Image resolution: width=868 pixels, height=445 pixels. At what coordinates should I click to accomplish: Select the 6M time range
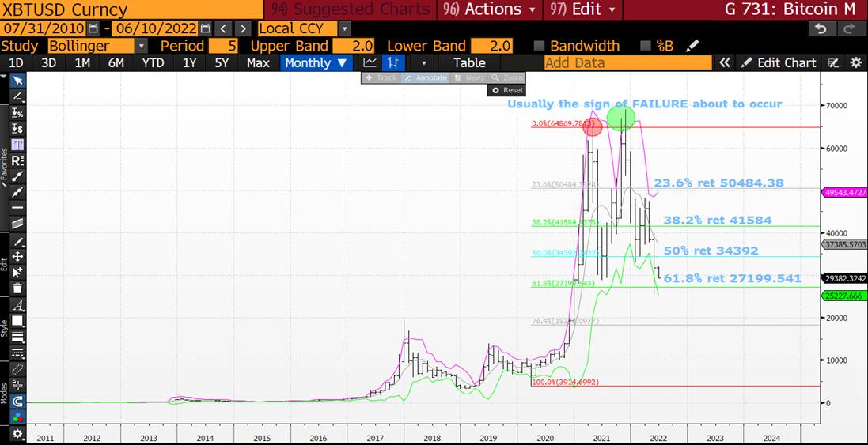pyautogui.click(x=116, y=63)
